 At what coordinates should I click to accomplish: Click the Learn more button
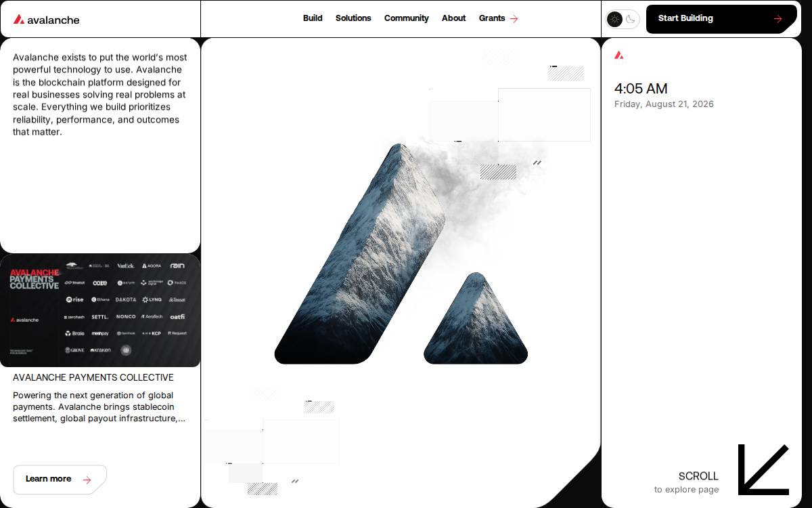(60, 480)
